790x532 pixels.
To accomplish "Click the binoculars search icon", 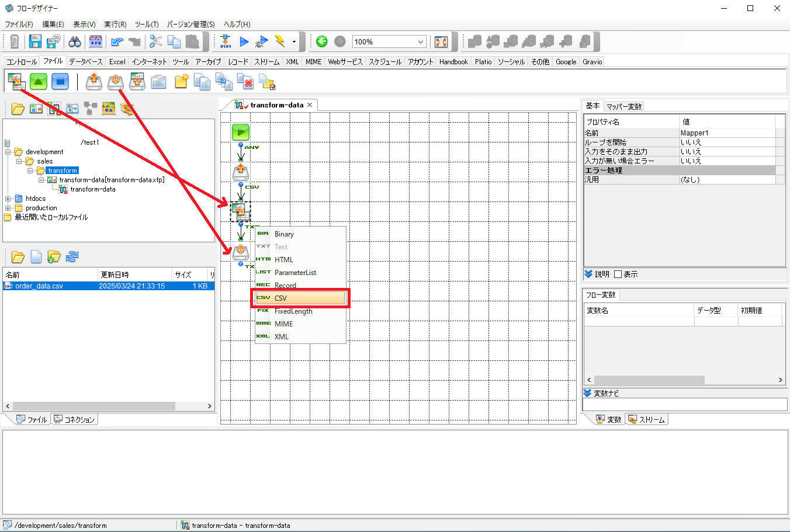I will [75, 41].
